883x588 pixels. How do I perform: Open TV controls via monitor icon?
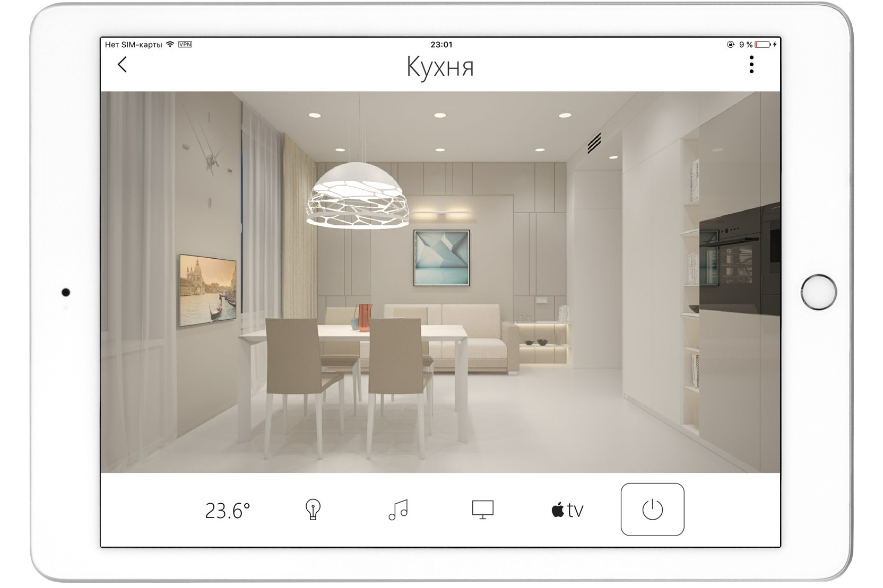coord(483,510)
